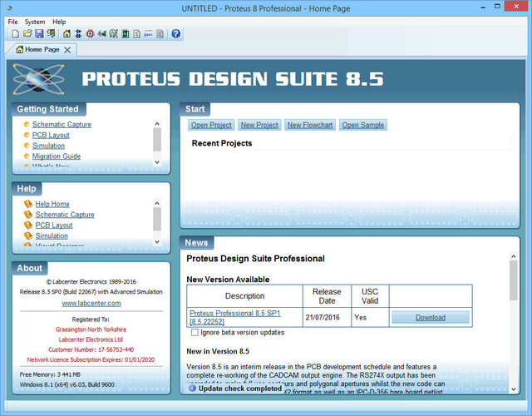This screenshot has width=532, height=416.
Task: Open the Source Code toolbar icon
Action: coord(148,33)
